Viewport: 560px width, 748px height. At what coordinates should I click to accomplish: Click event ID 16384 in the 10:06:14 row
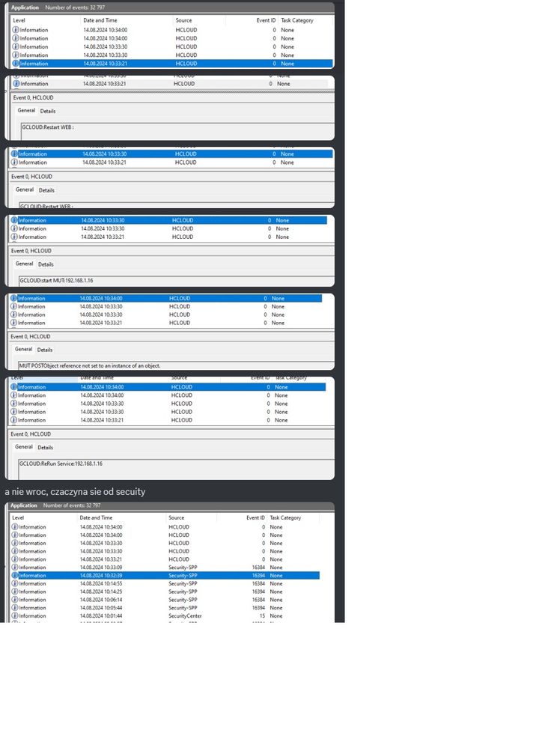point(258,600)
